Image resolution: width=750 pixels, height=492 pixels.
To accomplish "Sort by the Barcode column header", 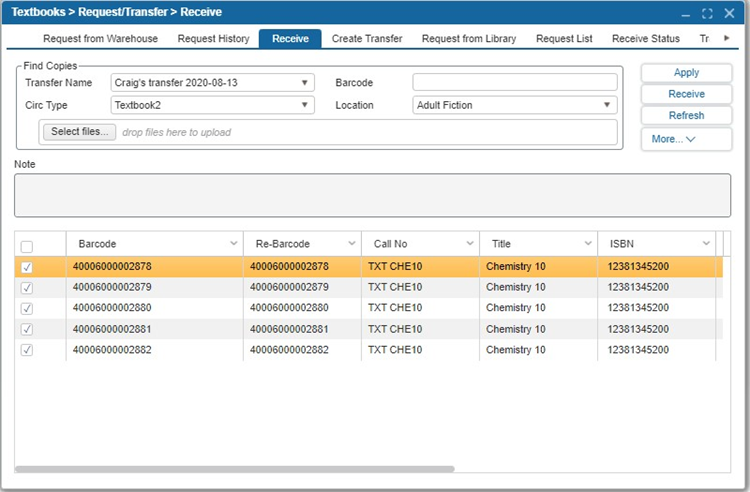I will (x=97, y=244).
